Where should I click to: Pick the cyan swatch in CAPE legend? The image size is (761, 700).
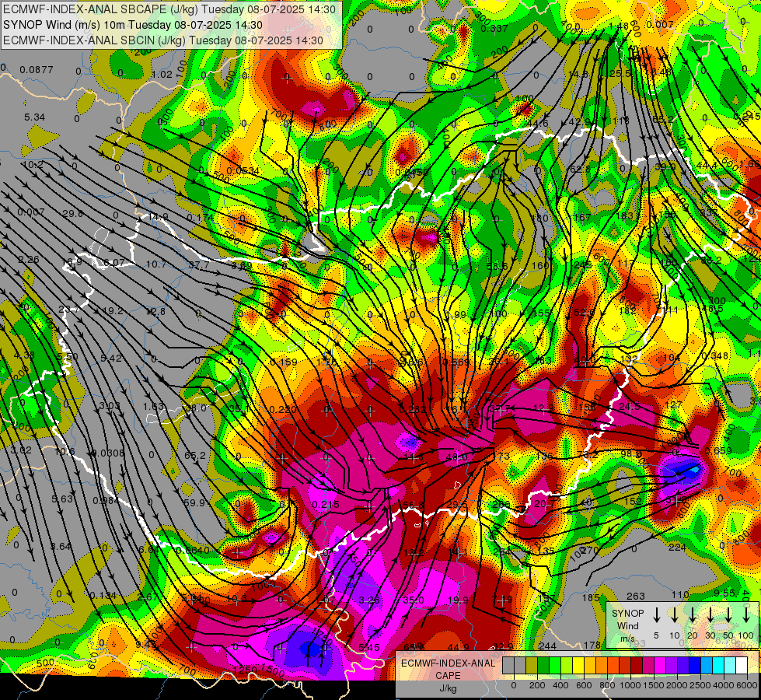[x=717, y=665]
